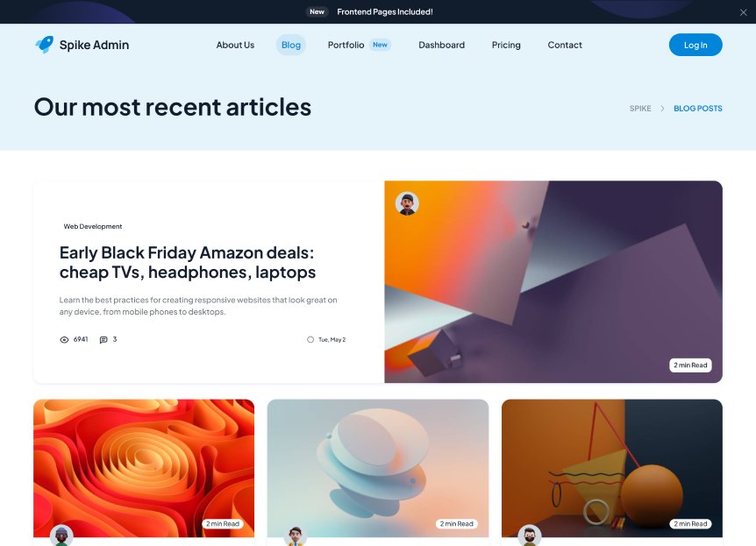Select the Blog navigation tab

click(290, 45)
